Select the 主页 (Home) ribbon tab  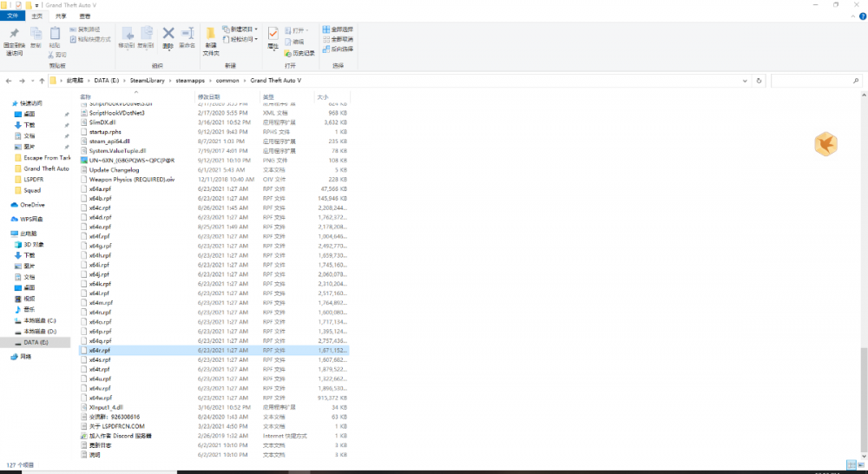37,16
